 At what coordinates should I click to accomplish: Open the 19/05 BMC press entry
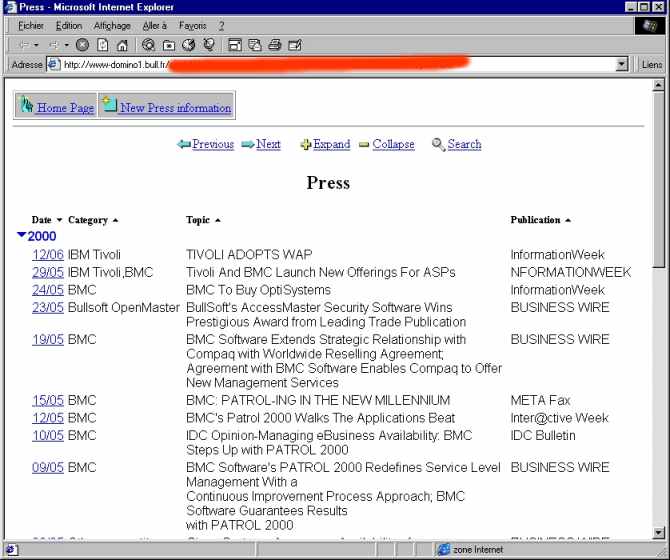click(x=48, y=339)
